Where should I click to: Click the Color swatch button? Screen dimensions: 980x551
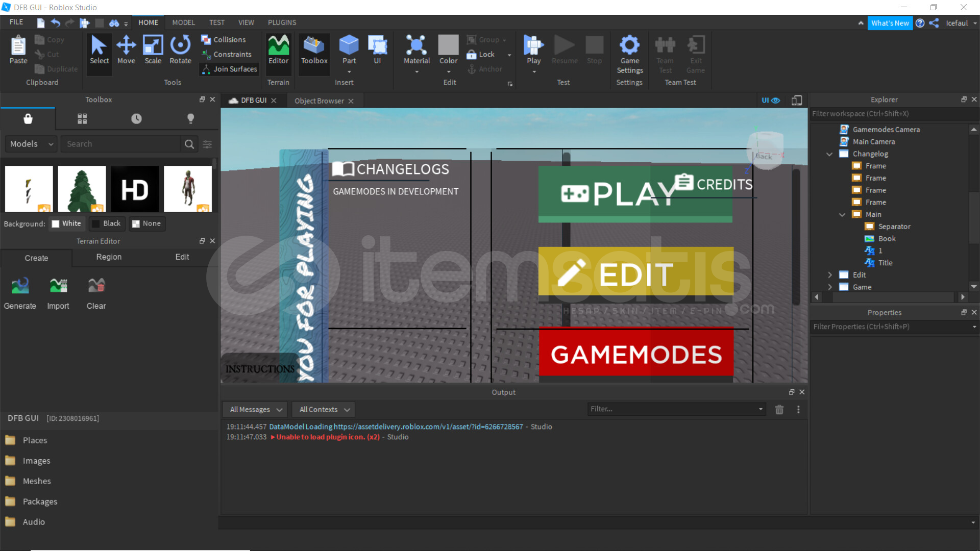pos(448,45)
